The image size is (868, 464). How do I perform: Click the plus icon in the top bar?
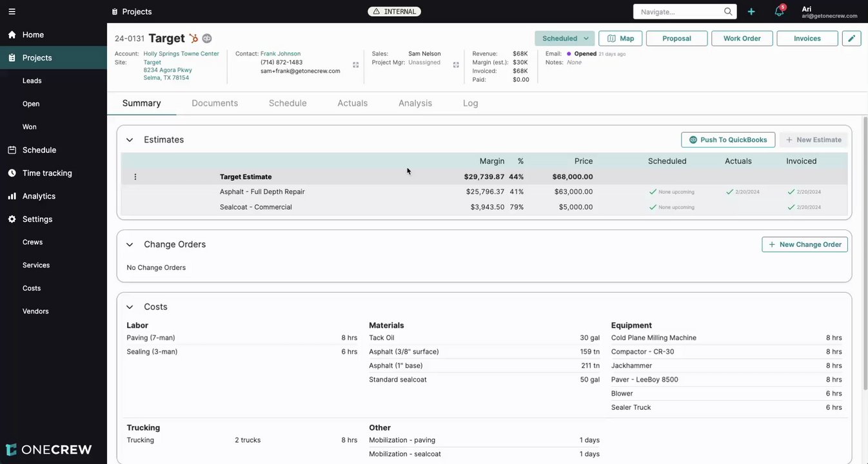click(x=751, y=12)
